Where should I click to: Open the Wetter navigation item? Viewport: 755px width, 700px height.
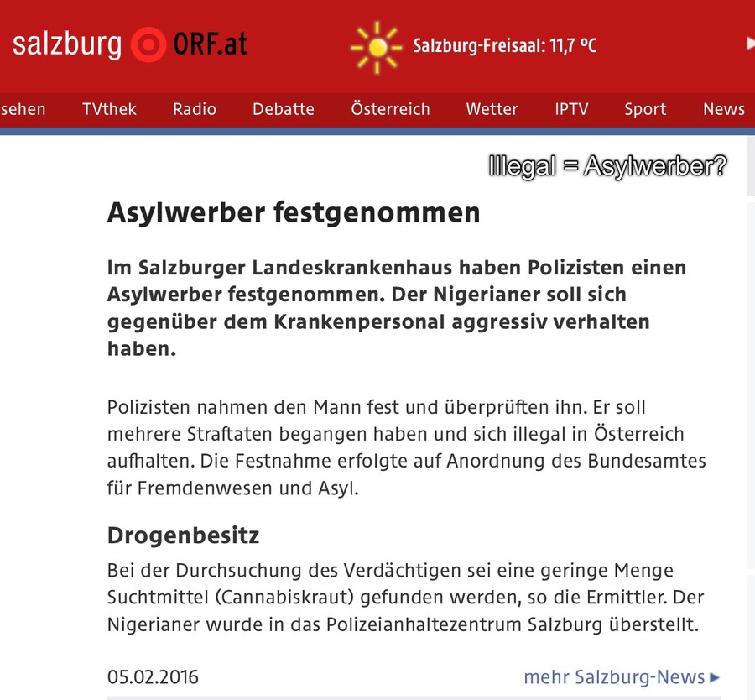(x=492, y=109)
